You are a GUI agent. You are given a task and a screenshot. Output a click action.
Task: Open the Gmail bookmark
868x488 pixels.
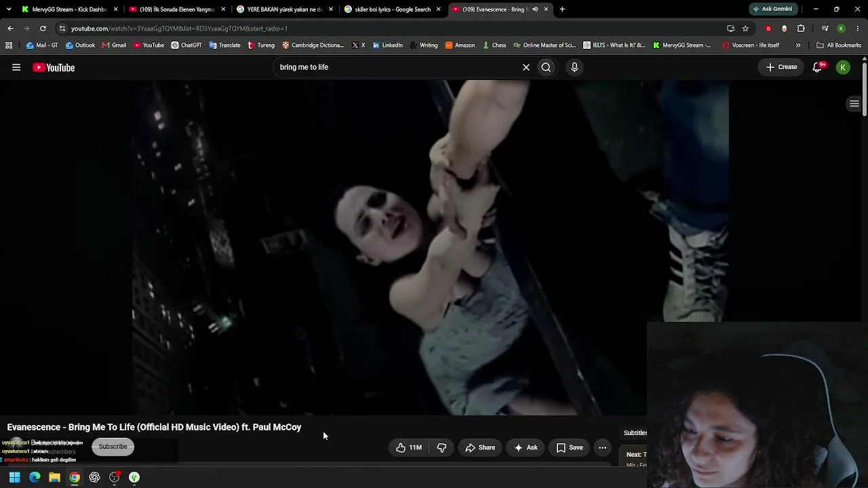point(114,45)
